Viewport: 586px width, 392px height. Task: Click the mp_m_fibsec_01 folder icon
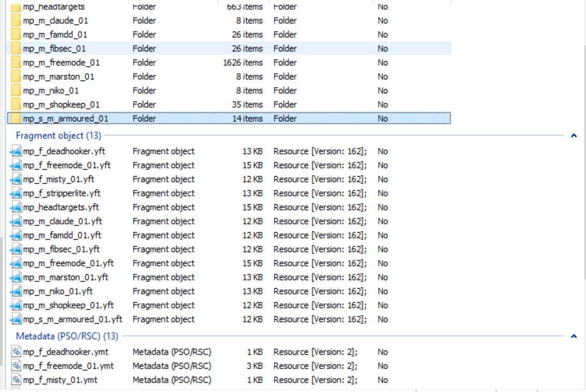16,49
